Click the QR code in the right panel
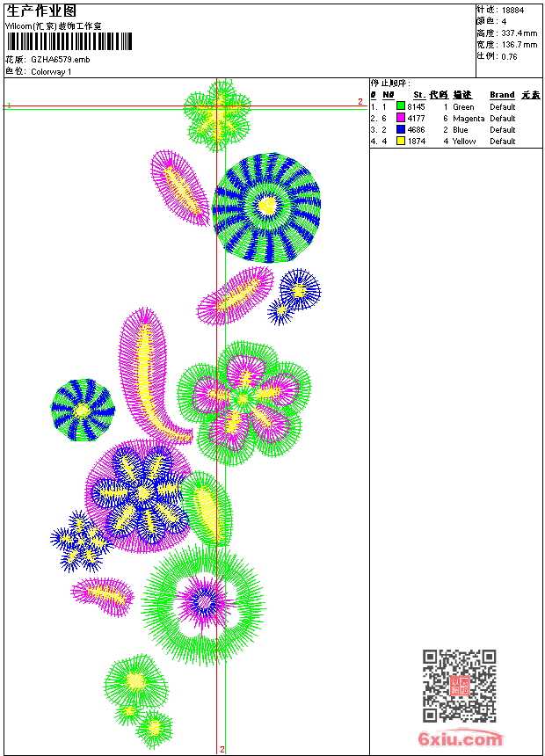The width and height of the screenshot is (545, 756). coord(460,686)
